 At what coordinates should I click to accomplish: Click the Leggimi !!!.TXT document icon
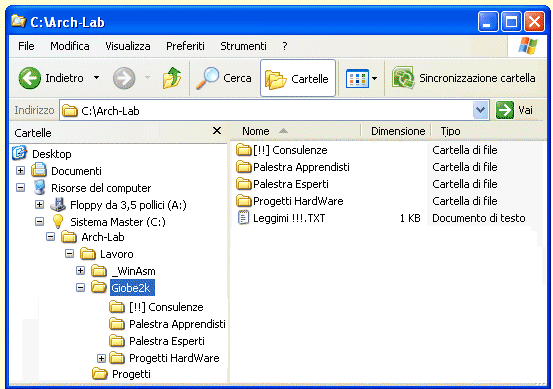[x=243, y=218]
